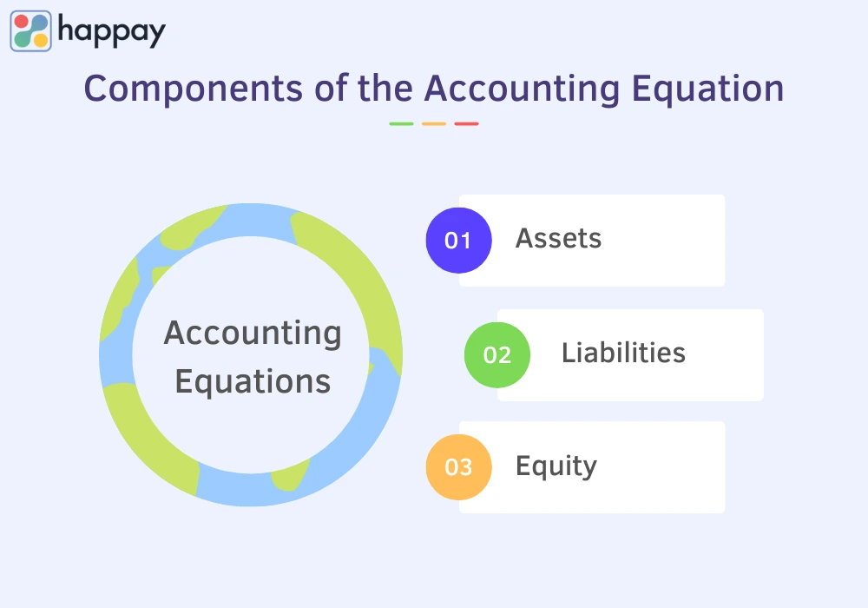Select the Liabilities item
This screenshot has width=868, height=608.
tap(623, 353)
